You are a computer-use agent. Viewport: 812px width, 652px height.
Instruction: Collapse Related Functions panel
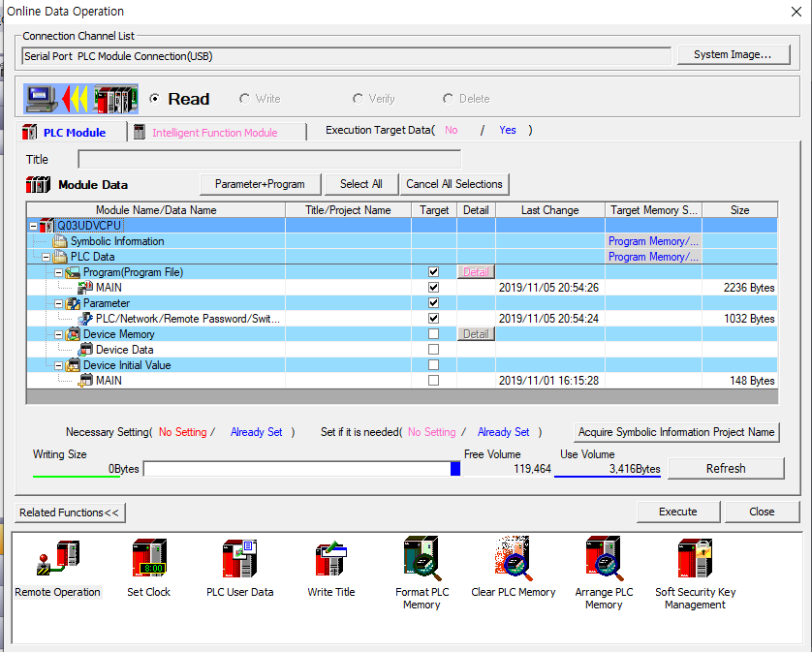[x=70, y=512]
